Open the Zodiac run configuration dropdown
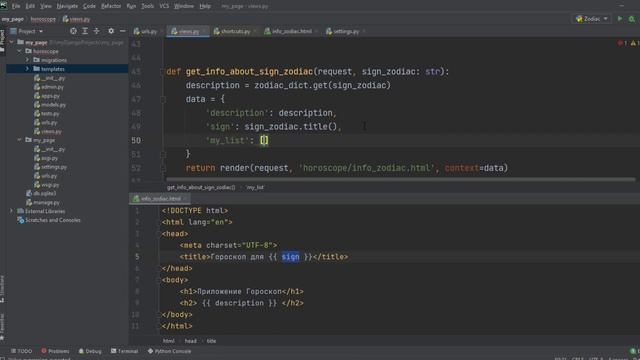Screen dimensions: 640x360 (592, 19)
